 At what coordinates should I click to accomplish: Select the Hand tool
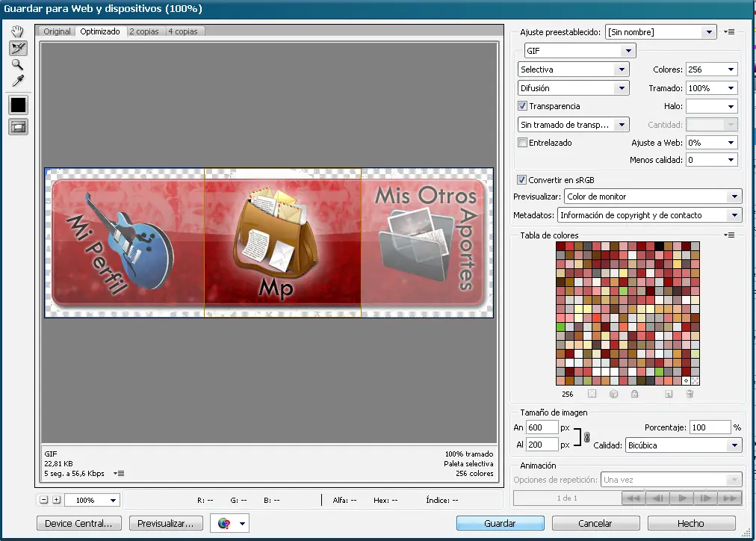18,31
